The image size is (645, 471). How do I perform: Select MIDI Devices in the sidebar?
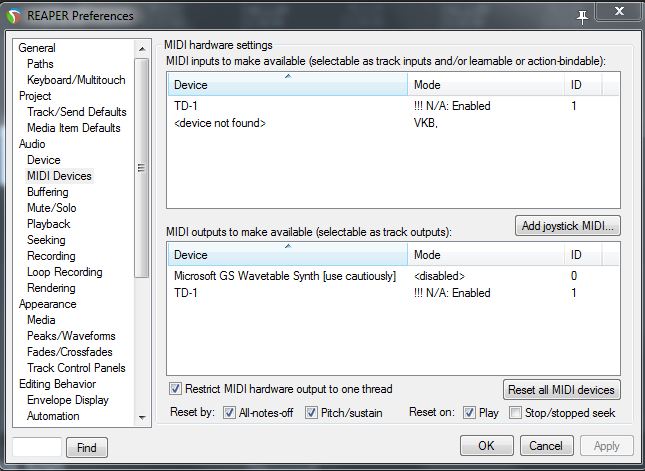(59, 176)
